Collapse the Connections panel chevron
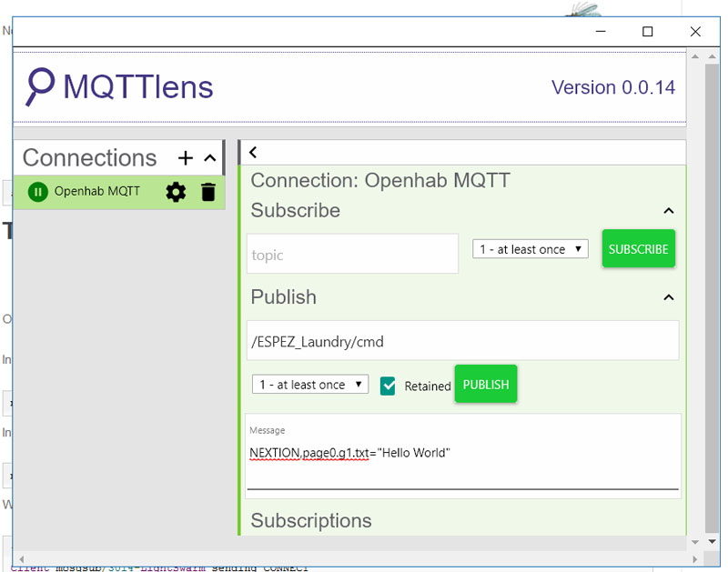Viewport: 728px width, 572px height. click(x=210, y=158)
